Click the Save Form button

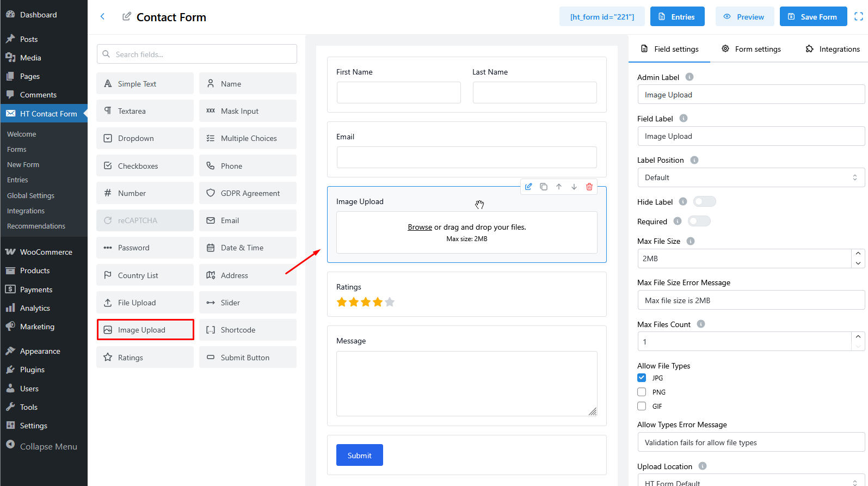click(813, 17)
